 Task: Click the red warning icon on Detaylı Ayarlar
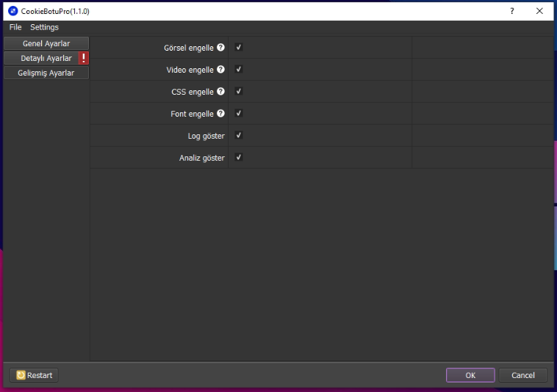coord(84,58)
